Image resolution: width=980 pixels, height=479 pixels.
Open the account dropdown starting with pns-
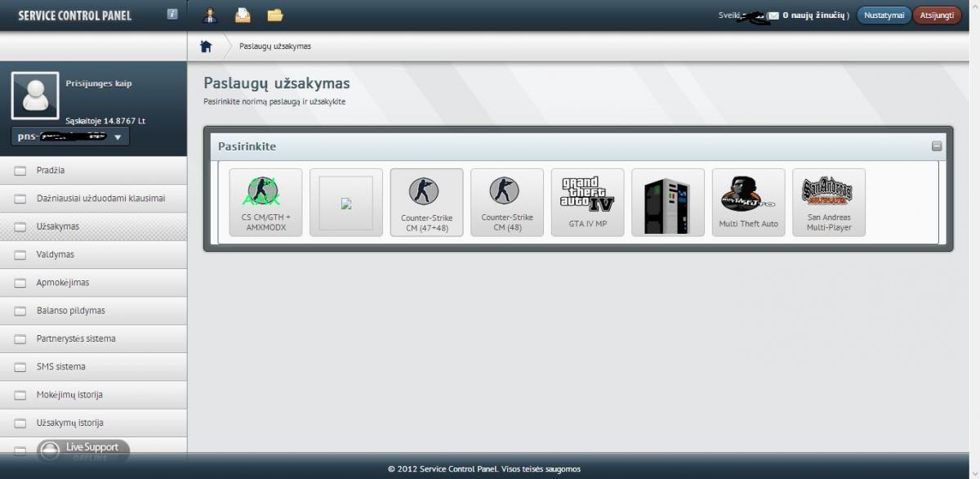tap(70, 137)
